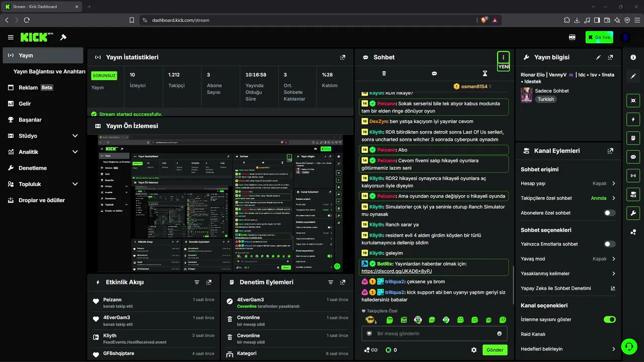Filter the Denetim Eylemleri list
Image resolution: width=644 pixels, height=362 pixels.
[331, 283]
